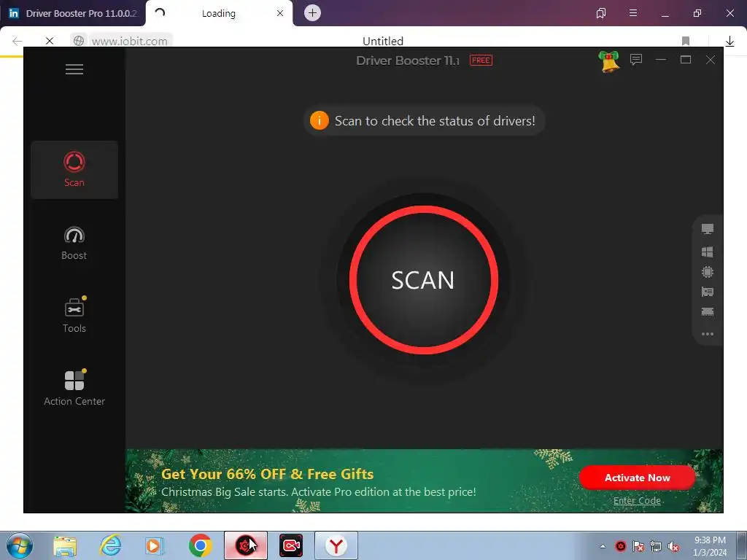Click the Driver Booster 11.1 title
The image size is (747, 560).
pyautogui.click(x=408, y=61)
